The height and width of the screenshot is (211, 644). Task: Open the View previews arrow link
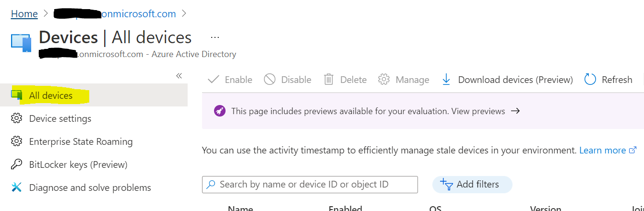(x=486, y=111)
